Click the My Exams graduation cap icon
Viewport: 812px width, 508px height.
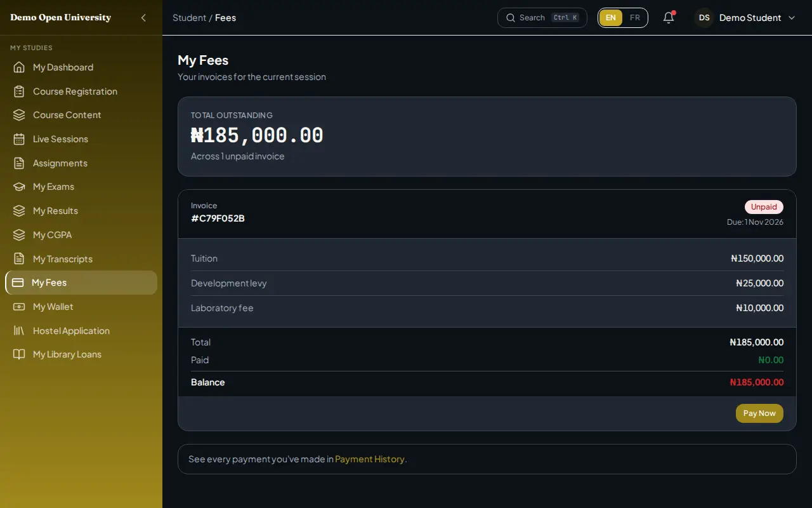(x=19, y=187)
